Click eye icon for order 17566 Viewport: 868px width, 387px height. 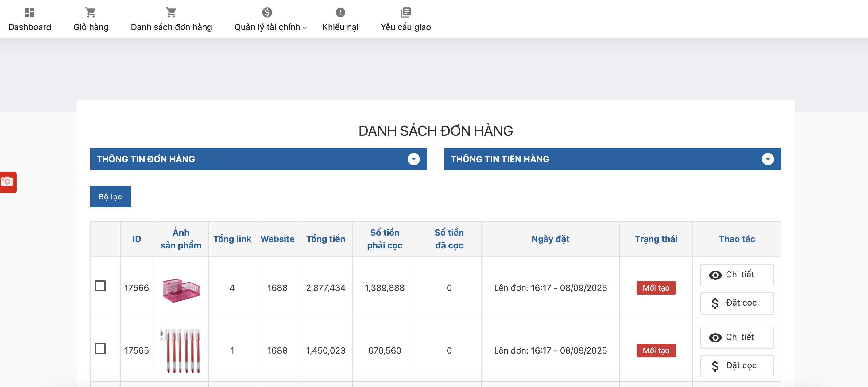(x=715, y=275)
